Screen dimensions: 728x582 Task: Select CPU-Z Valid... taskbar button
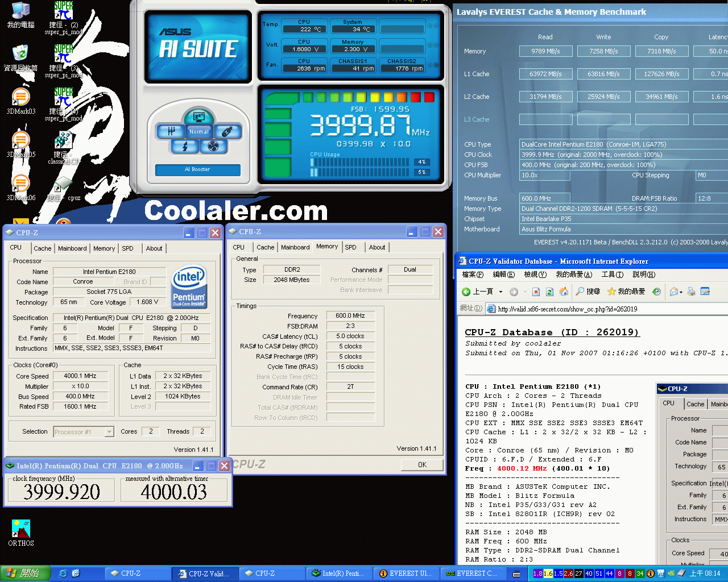204,573
